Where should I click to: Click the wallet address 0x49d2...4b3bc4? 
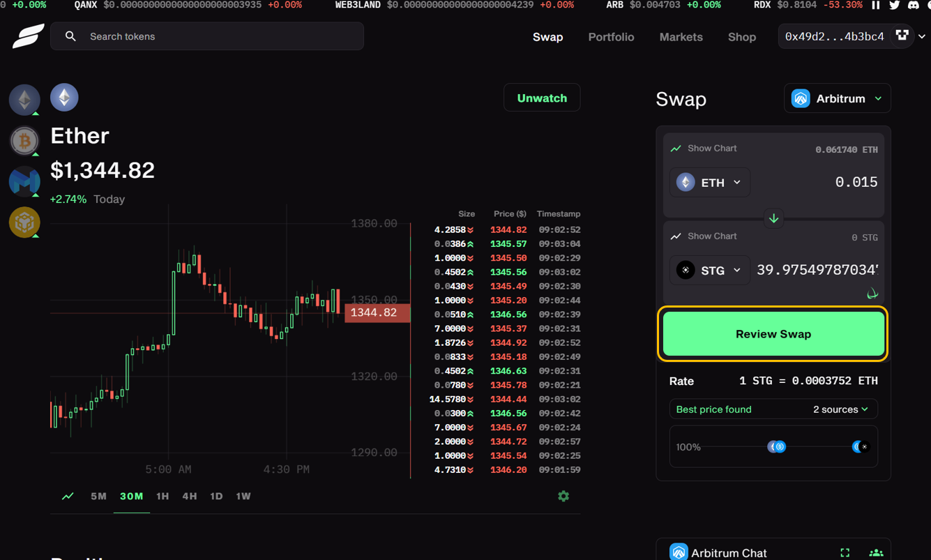pyautogui.click(x=834, y=36)
